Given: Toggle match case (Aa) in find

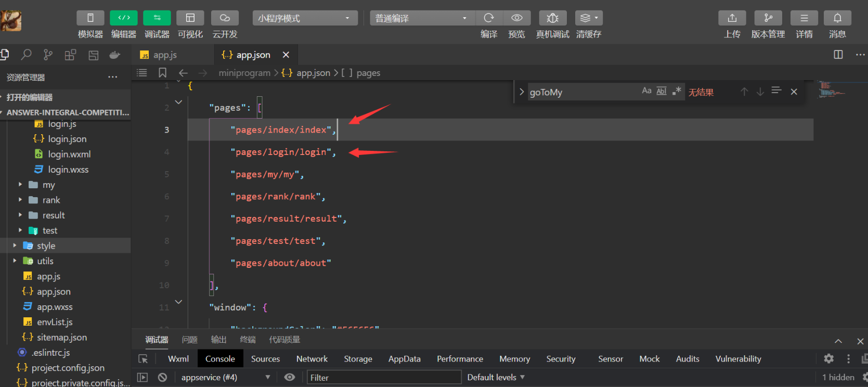Looking at the screenshot, I should point(646,91).
